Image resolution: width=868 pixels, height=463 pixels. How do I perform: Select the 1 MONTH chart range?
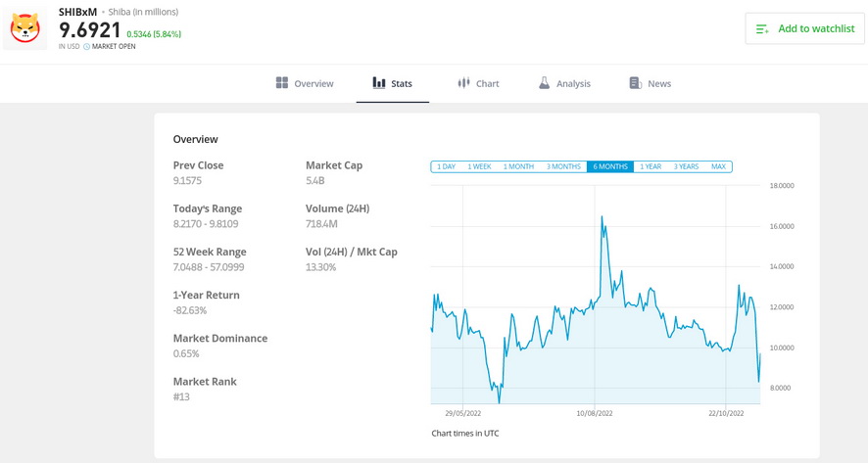click(518, 166)
